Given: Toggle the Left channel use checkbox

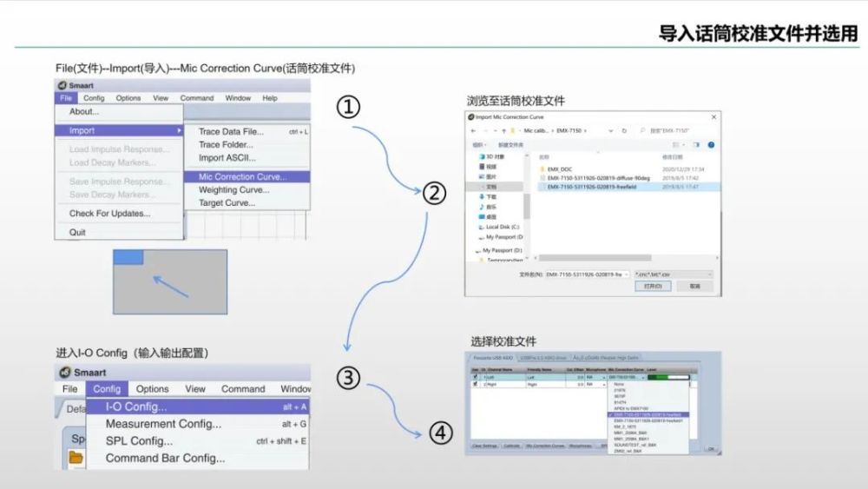Looking at the screenshot, I should tap(475, 377).
